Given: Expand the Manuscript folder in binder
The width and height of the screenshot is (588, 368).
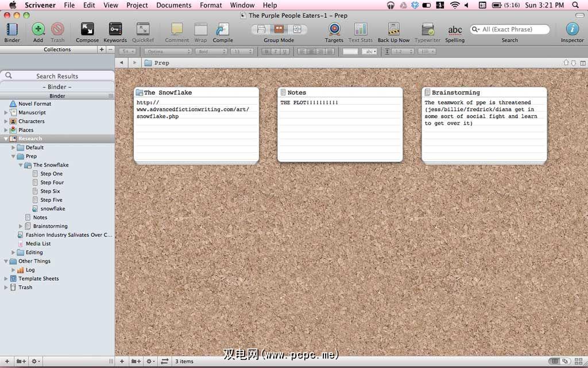Looking at the screenshot, I should [6, 113].
